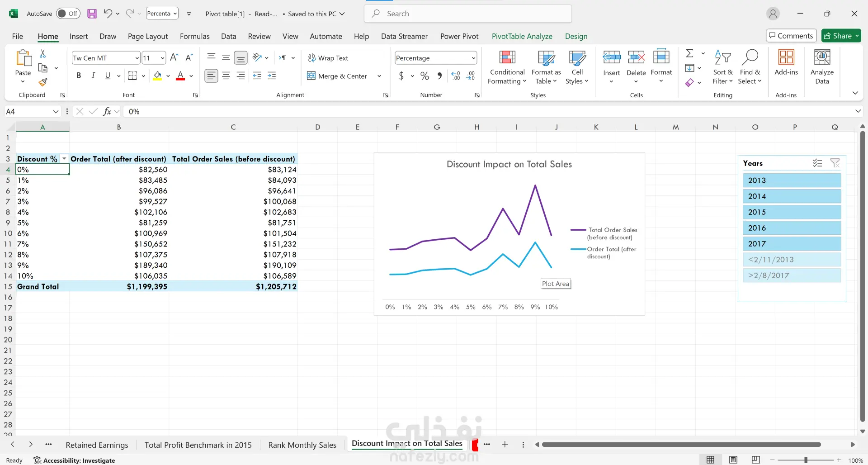Click the Comments button
Viewport: 868px width, 465px height.
(791, 36)
